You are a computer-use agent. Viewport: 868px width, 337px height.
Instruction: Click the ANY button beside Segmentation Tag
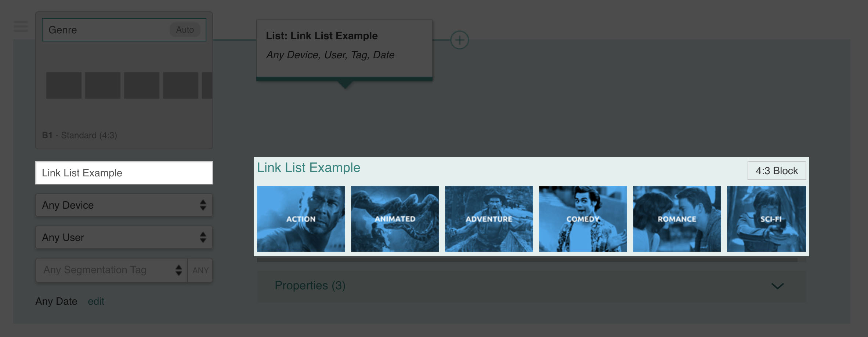200,270
